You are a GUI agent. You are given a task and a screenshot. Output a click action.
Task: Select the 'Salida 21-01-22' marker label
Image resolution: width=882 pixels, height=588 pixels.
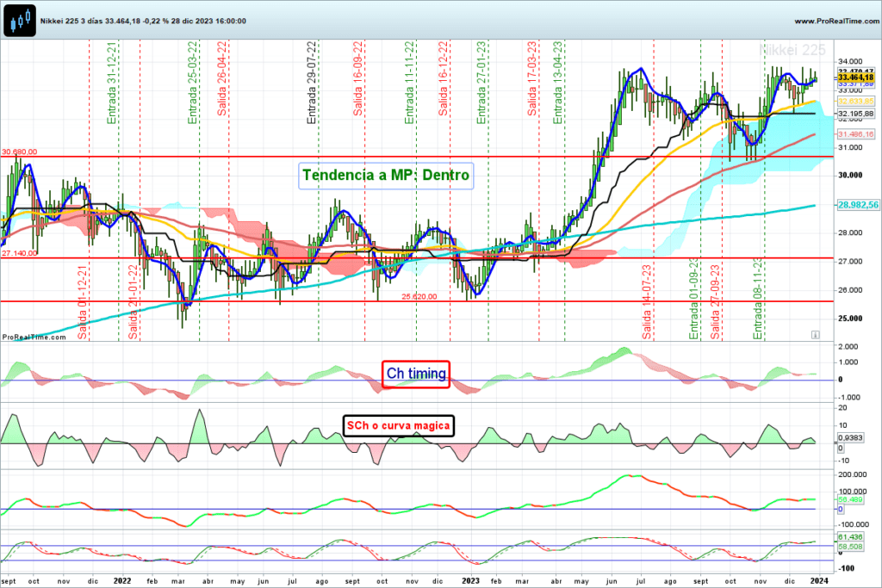point(134,302)
